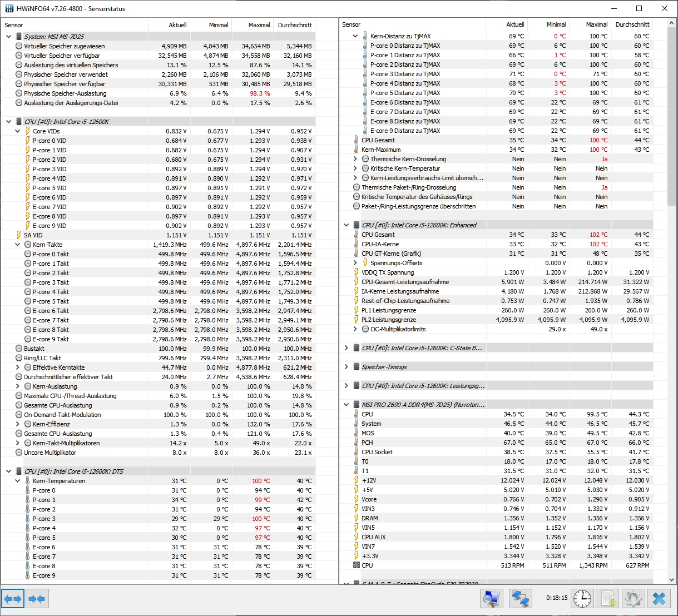The width and height of the screenshot is (678, 616).
Task: Click the clock icon beside Bustakt
Action: pyautogui.click(x=18, y=349)
